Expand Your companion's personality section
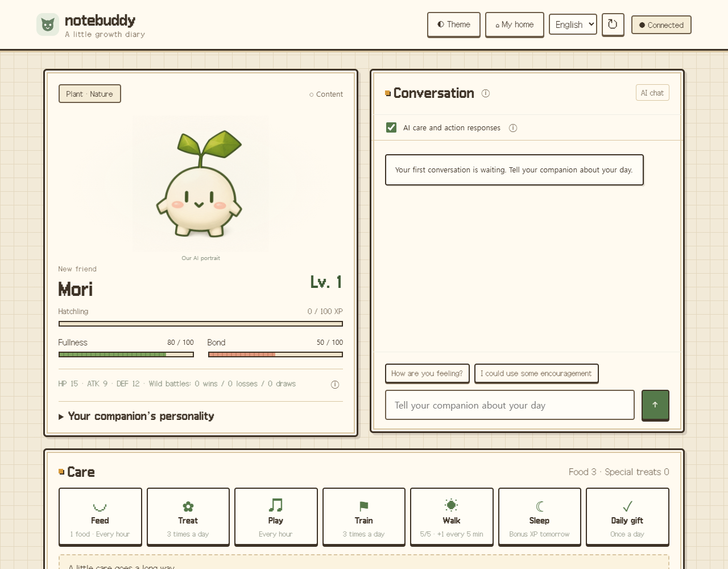Image resolution: width=728 pixels, height=569 pixels. (x=136, y=417)
